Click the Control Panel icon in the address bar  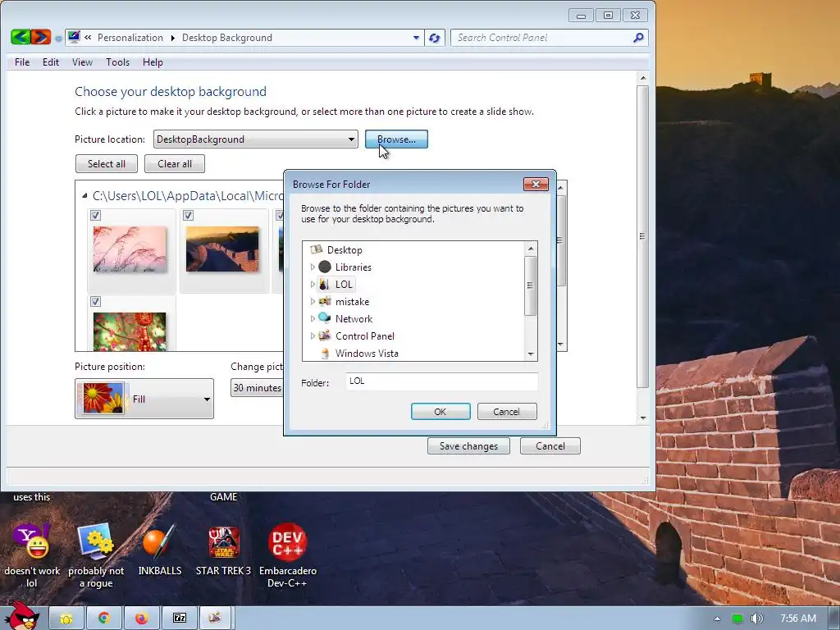click(74, 37)
